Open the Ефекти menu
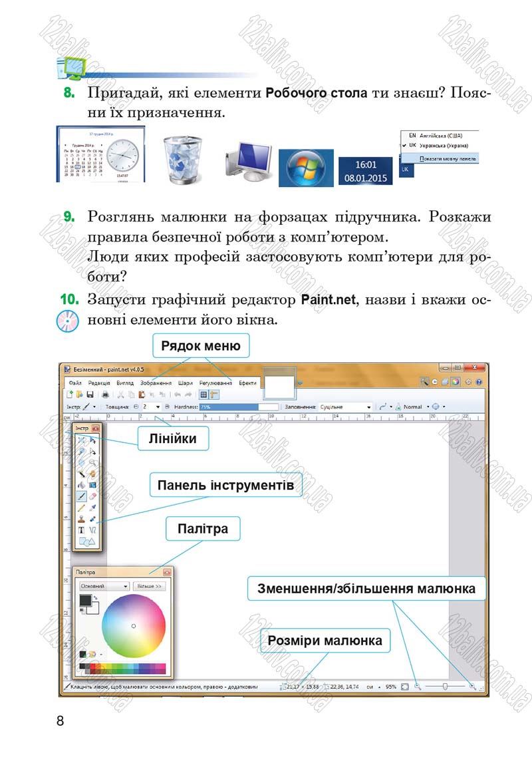Viewport: 532px width, 767px height. click(x=247, y=383)
